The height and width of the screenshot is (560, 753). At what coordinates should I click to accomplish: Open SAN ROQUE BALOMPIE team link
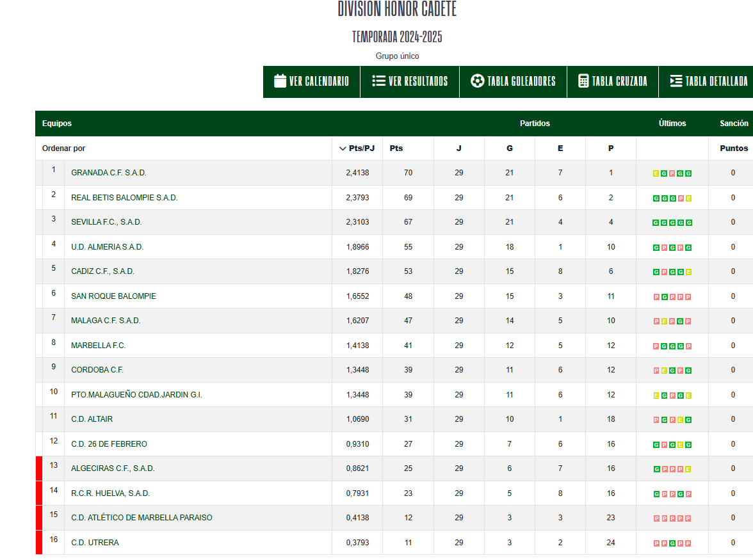pyautogui.click(x=113, y=296)
